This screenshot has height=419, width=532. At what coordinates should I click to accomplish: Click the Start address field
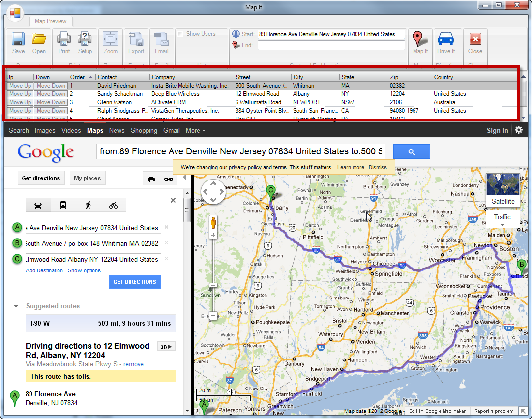331,34
